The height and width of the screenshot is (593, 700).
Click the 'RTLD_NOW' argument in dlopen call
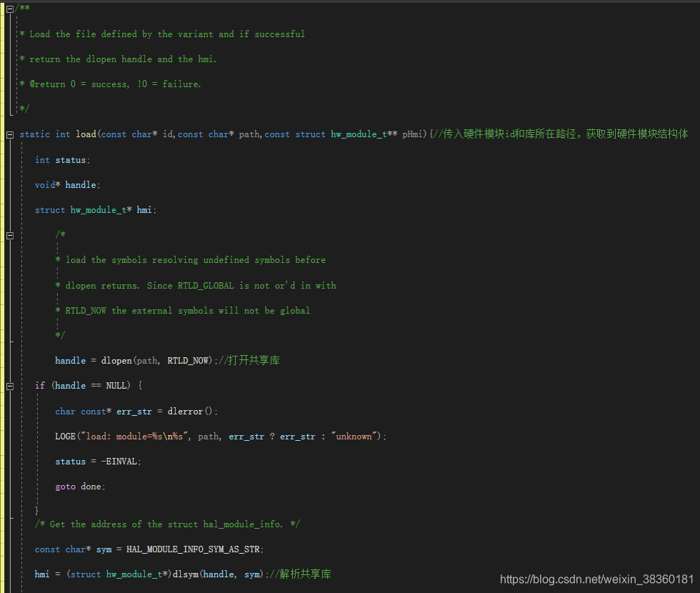tap(188, 360)
